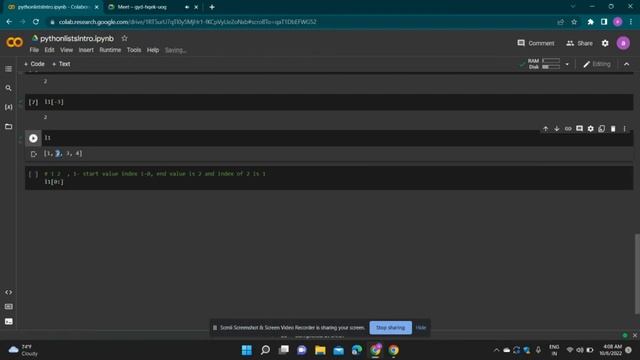Screen dimensions: 640x360
Task: Mirror cell in tab
Action: tap(602, 129)
